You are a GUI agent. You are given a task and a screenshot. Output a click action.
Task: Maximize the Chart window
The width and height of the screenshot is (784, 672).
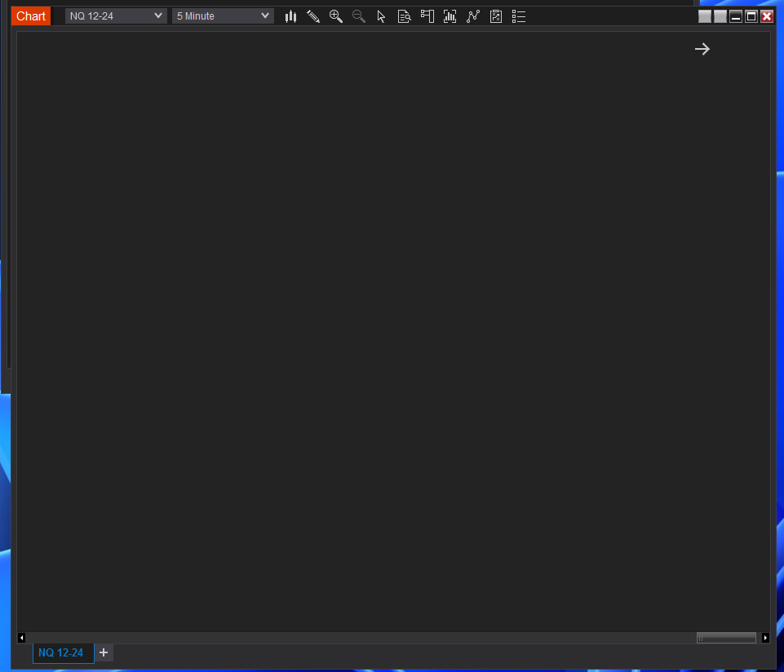(751, 16)
